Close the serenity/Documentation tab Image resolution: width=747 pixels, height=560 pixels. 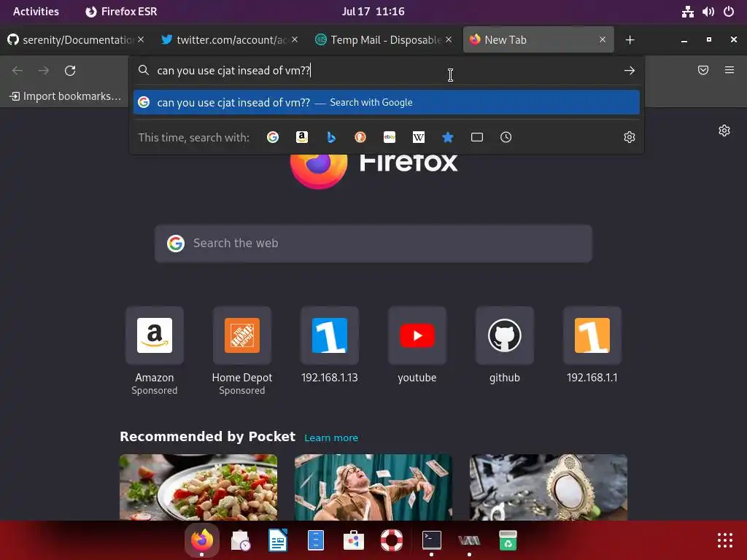click(x=141, y=39)
